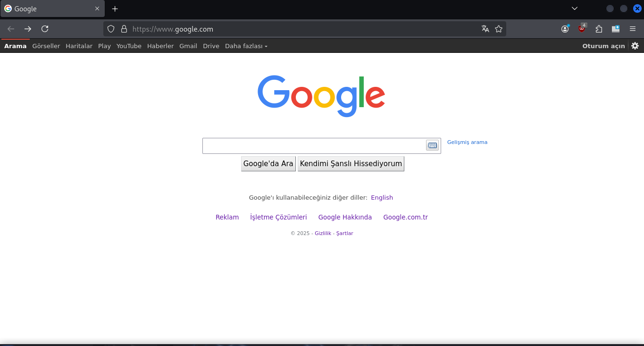Reload the current Google page
The height and width of the screenshot is (346, 644).
point(45,29)
